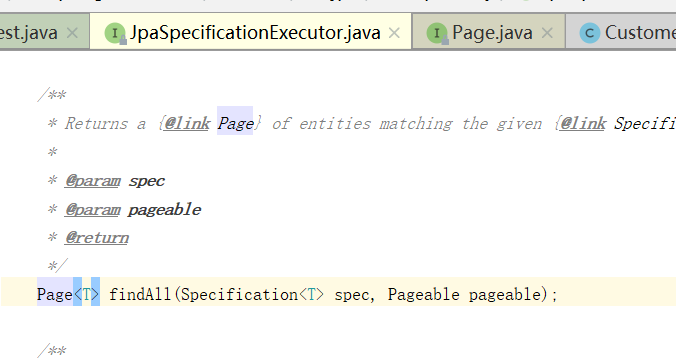Click the '@param spec' Javadoc line

(x=115, y=181)
